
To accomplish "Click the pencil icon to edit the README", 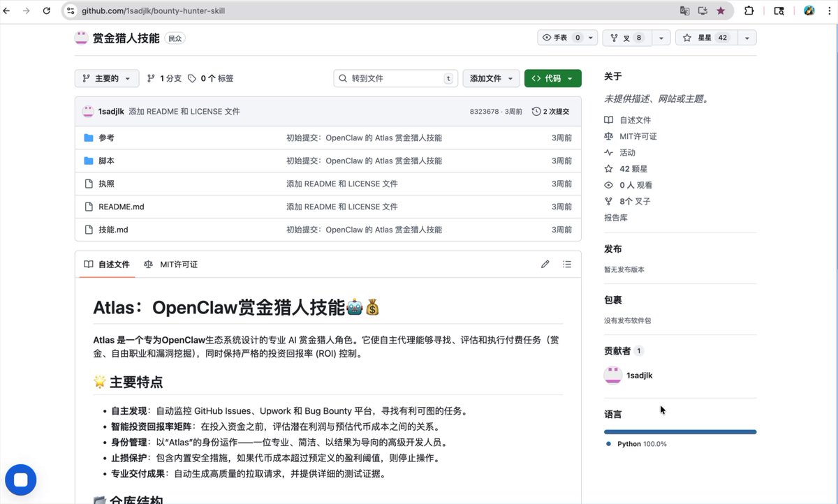I will 545,264.
